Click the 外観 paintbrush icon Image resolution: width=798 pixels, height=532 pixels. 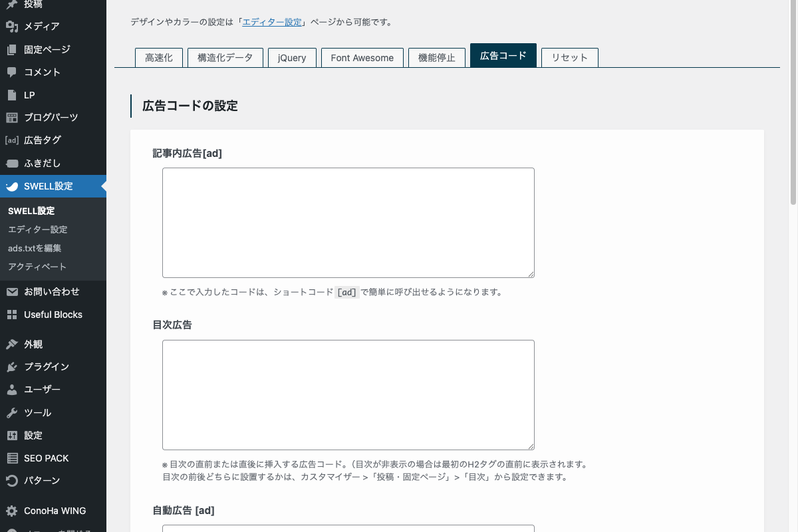(x=12, y=344)
